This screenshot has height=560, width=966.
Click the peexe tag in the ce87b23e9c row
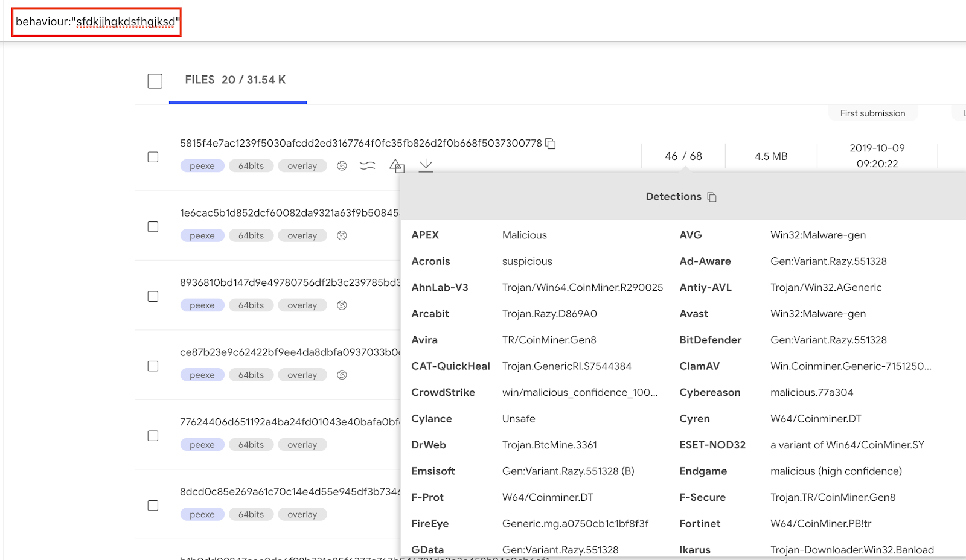coord(202,375)
